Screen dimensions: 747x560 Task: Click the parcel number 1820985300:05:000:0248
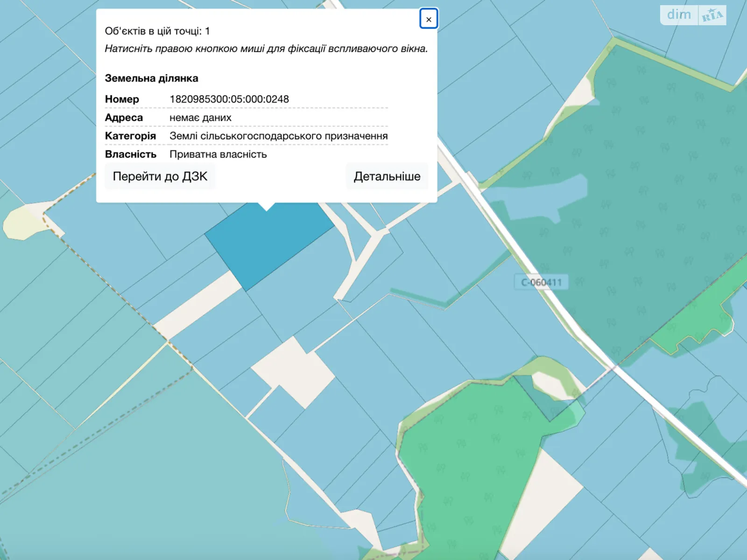click(229, 99)
